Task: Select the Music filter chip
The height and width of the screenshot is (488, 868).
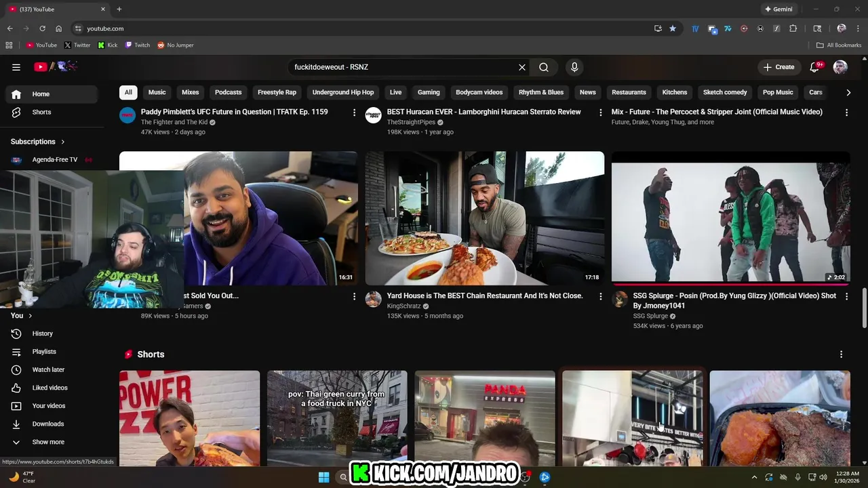Action: click(x=157, y=92)
